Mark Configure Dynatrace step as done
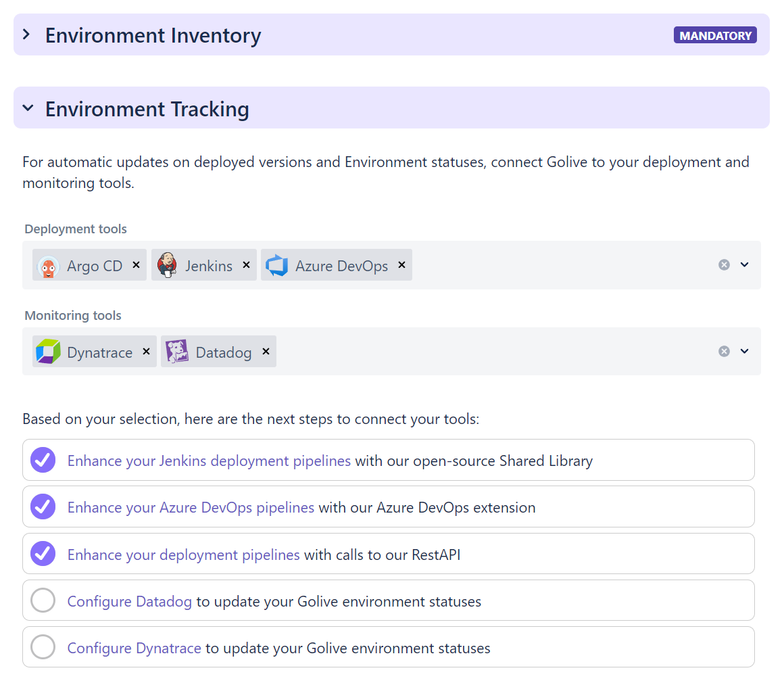 click(x=43, y=648)
